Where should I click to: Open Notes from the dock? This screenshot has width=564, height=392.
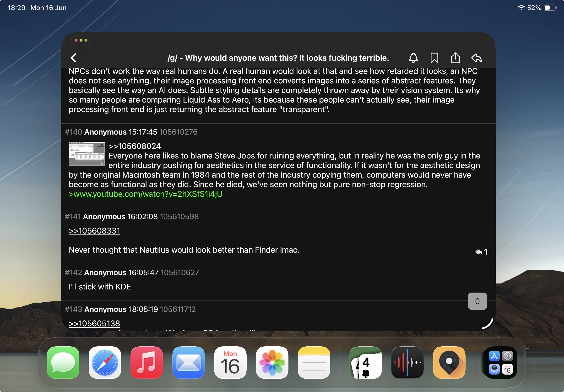(x=314, y=363)
